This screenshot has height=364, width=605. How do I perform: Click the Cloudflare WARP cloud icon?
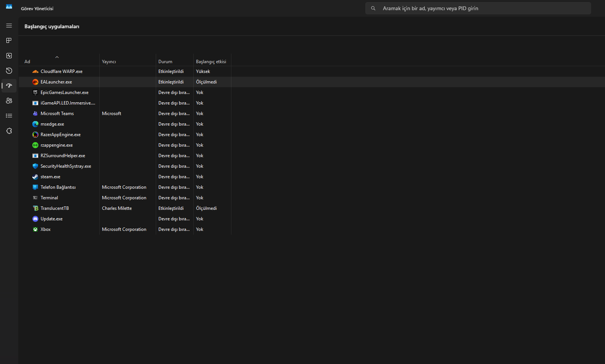point(35,71)
